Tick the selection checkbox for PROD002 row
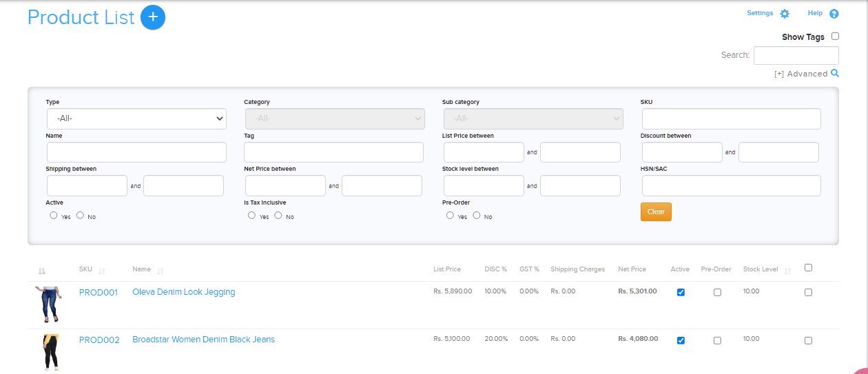Viewport: 868px width, 374px height. tap(808, 340)
